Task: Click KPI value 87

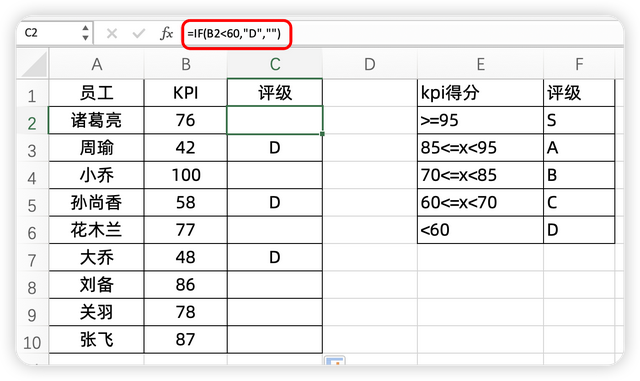Action: (186, 340)
